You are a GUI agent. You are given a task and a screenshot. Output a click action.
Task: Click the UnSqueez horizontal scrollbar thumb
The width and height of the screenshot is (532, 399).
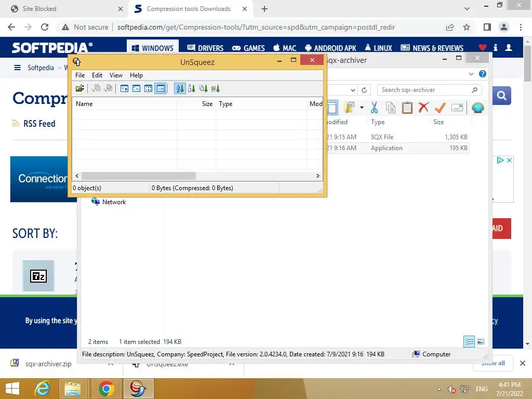tap(138, 176)
